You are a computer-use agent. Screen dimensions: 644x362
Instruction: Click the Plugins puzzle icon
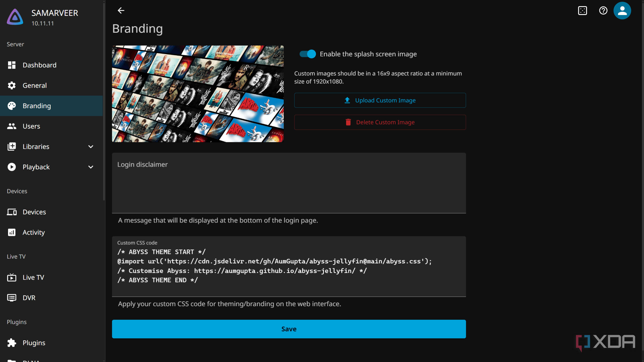(x=12, y=343)
